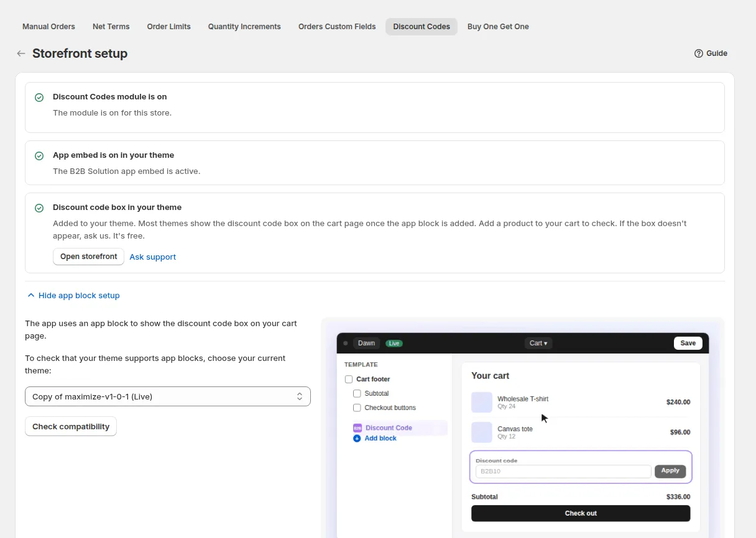
Task: Click the plus icon beside Add block
Action: (x=357, y=439)
